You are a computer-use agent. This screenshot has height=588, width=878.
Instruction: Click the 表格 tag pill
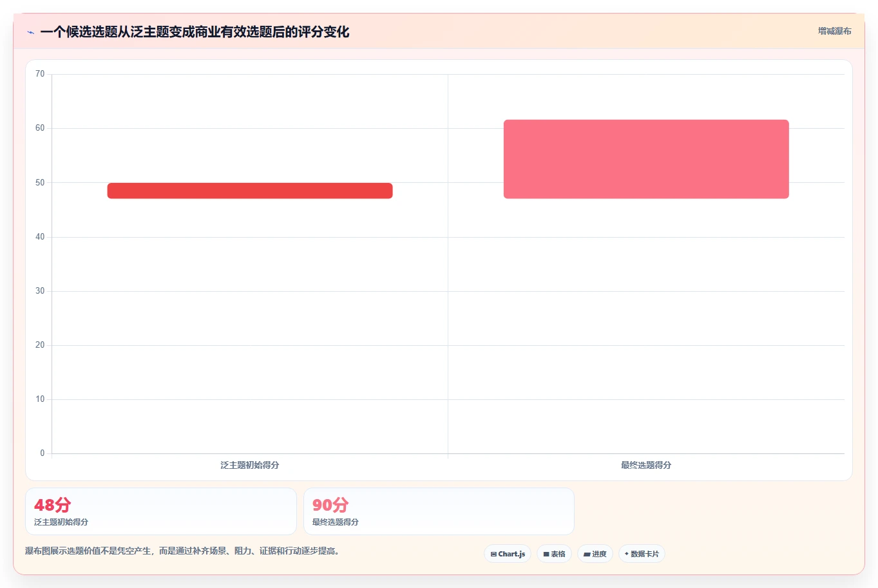tap(554, 554)
